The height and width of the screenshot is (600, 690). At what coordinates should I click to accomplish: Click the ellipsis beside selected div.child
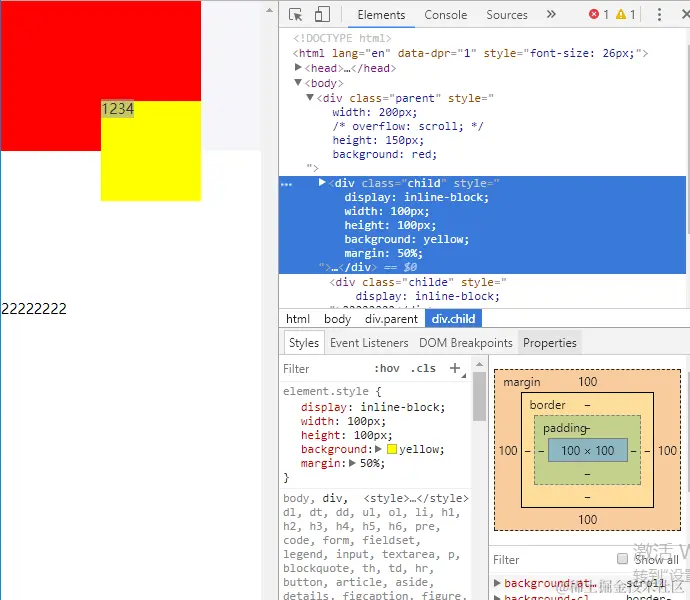[286, 184]
